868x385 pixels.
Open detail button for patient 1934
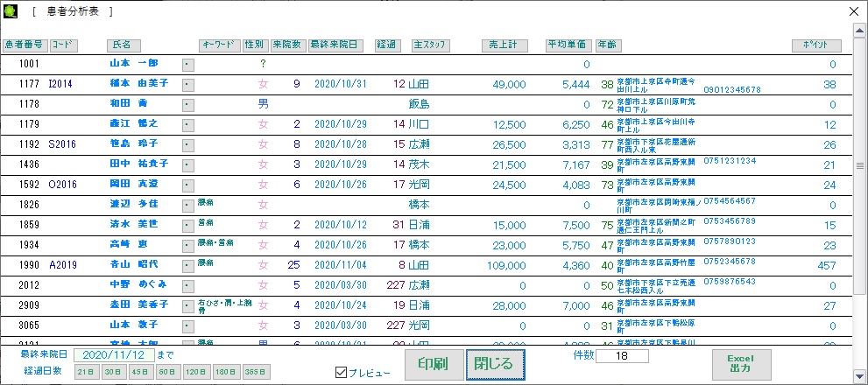point(188,245)
